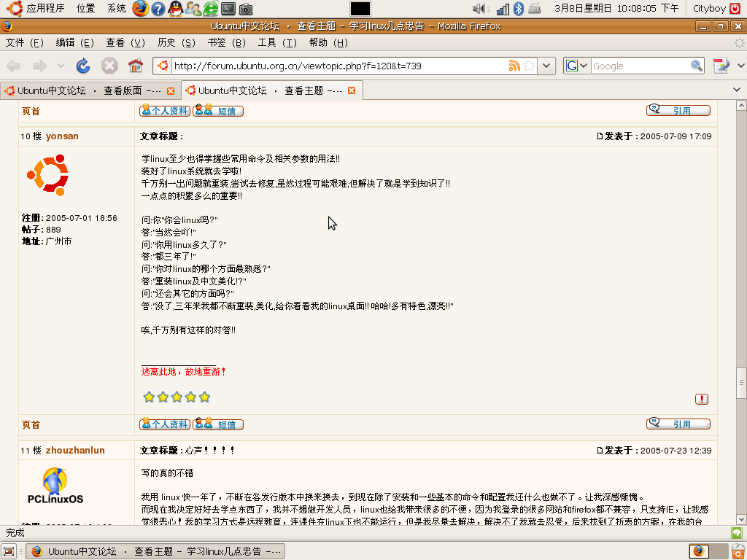Click the green status bar icon
Image resolution: width=747 pixels, height=560 pixels.
click(x=737, y=533)
